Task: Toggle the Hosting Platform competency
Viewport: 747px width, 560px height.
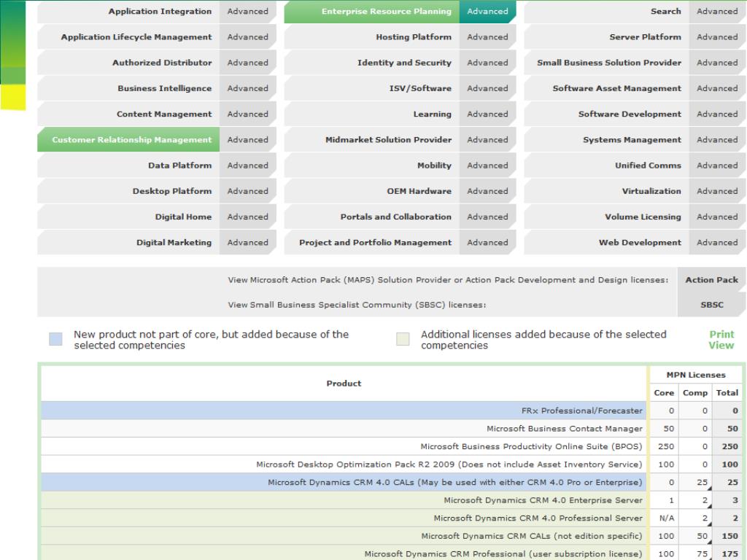Action: pos(372,37)
